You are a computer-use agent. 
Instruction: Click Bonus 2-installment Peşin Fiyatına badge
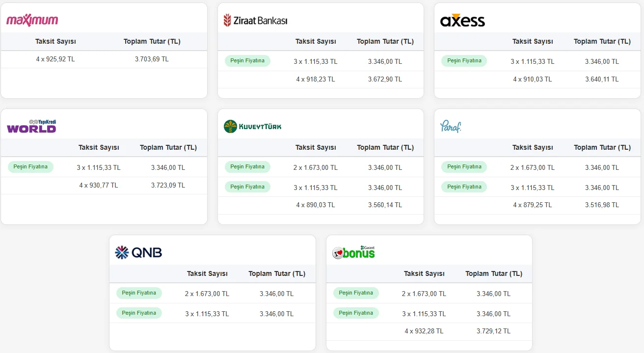[356, 293]
